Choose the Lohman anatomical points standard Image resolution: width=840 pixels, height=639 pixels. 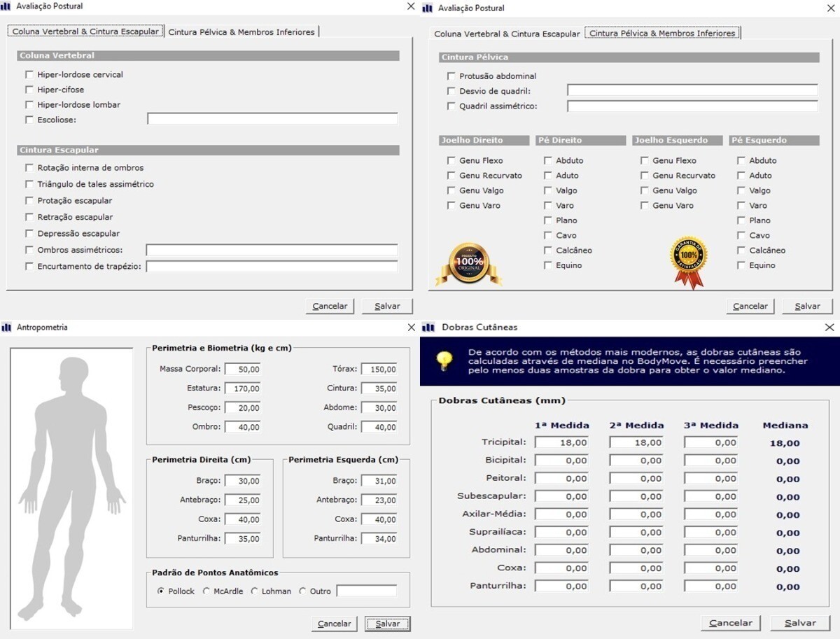click(x=255, y=591)
